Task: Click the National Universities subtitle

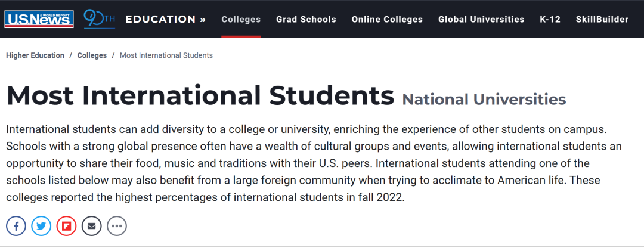Action: [x=484, y=100]
